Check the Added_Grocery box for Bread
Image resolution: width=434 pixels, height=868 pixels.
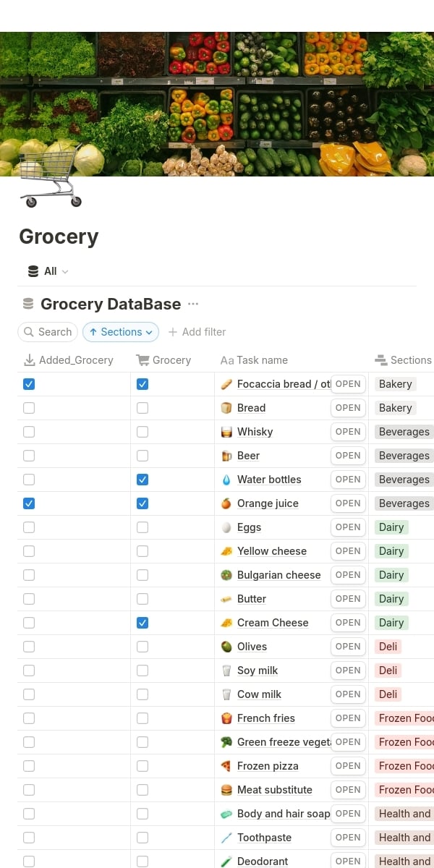click(29, 408)
